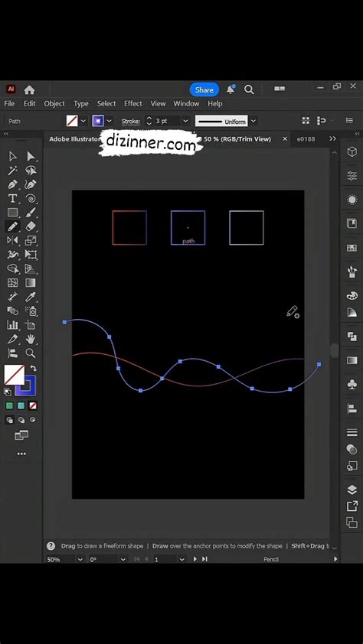This screenshot has height=644, width=363.
Task: Select the Paintbrush tool
Action: click(31, 213)
